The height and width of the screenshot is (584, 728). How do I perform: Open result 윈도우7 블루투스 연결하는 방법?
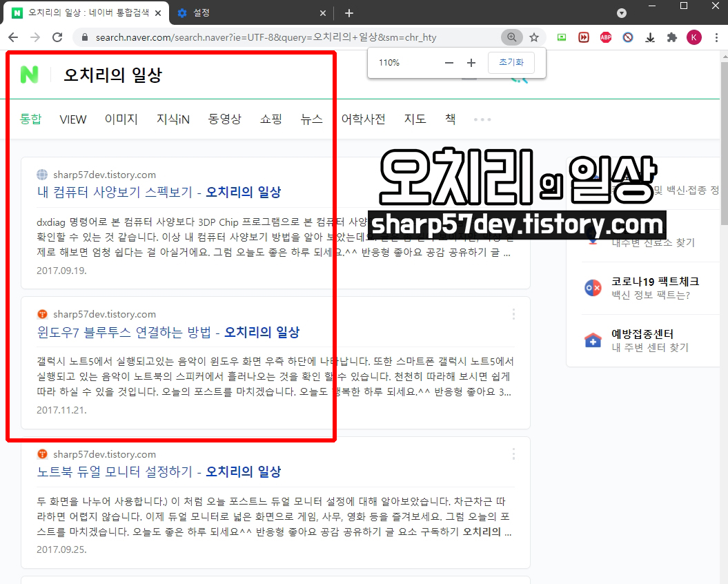pyautogui.click(x=168, y=332)
